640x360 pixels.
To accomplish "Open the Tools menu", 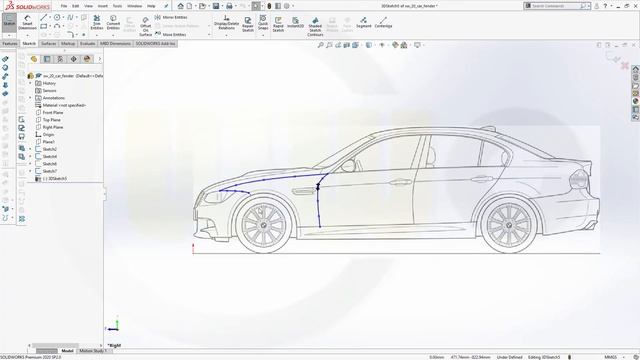I will tap(117, 6).
